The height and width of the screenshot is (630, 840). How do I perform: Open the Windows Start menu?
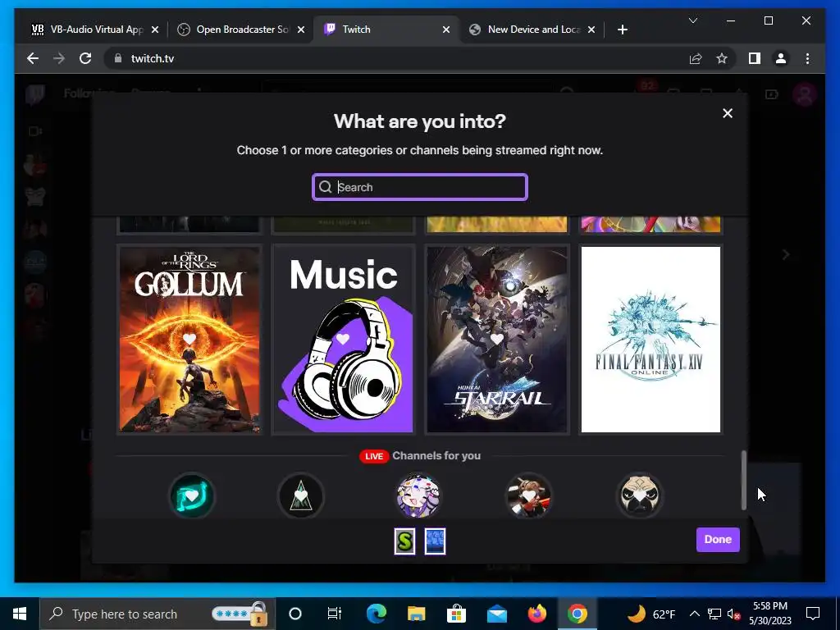(20, 614)
